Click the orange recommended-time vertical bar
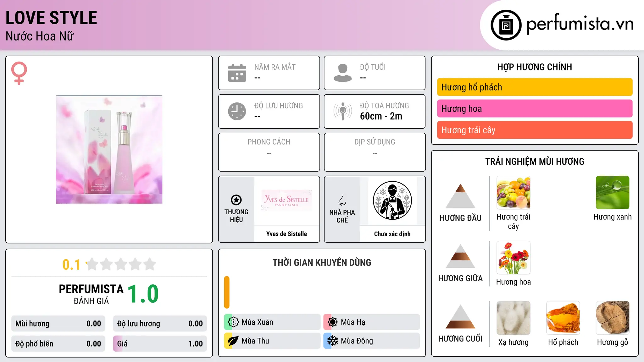This screenshot has height=362, width=644. pyautogui.click(x=227, y=292)
